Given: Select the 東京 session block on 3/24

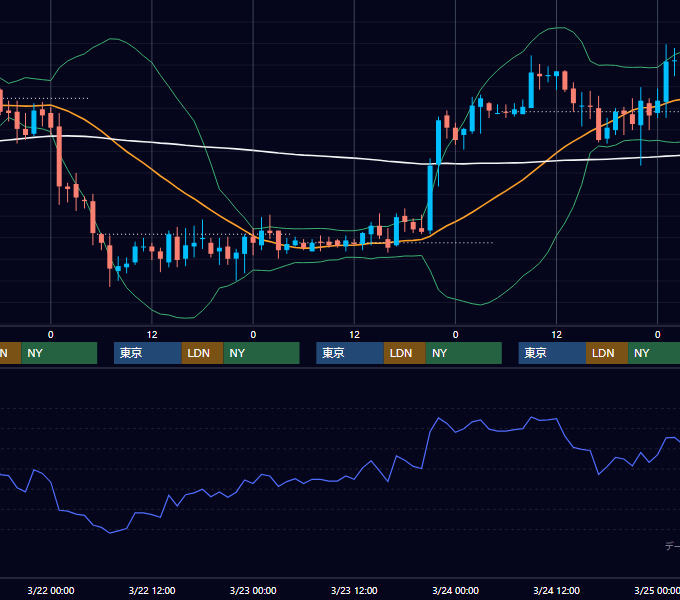Looking at the screenshot, I should tap(552, 353).
